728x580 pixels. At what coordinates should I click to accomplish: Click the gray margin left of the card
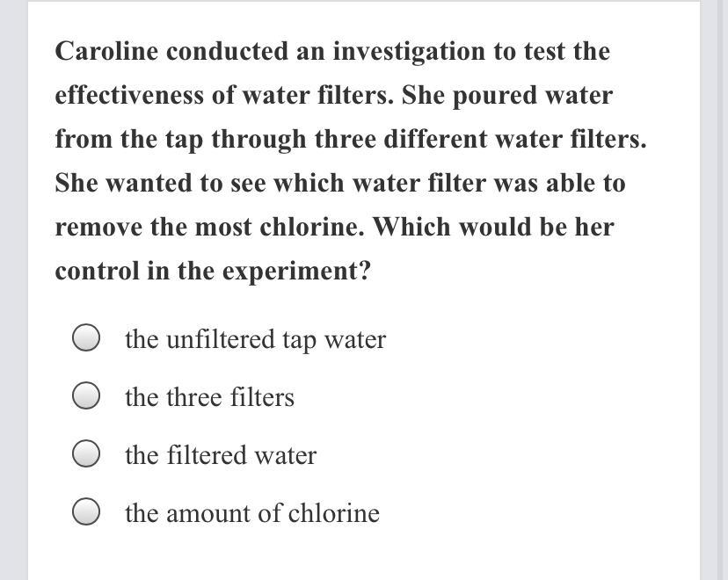pyautogui.click(x=13, y=290)
